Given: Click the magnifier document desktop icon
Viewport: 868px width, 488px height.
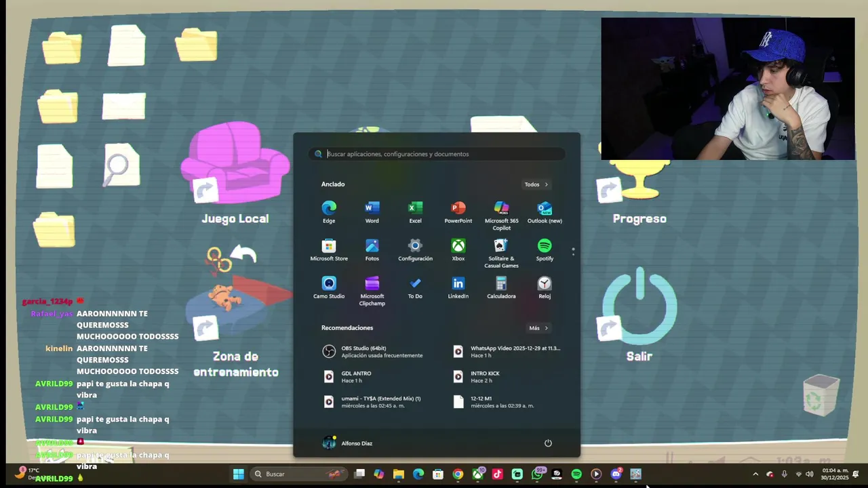Looking at the screenshot, I should click(x=121, y=165).
